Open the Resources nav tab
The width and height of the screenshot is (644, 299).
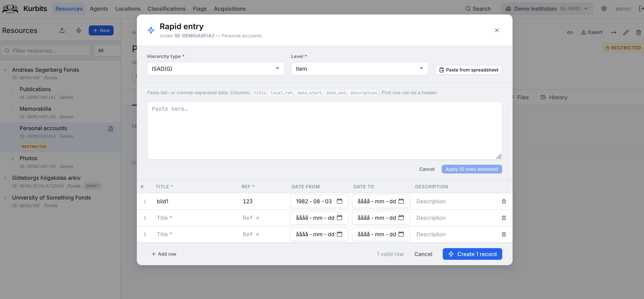(69, 9)
